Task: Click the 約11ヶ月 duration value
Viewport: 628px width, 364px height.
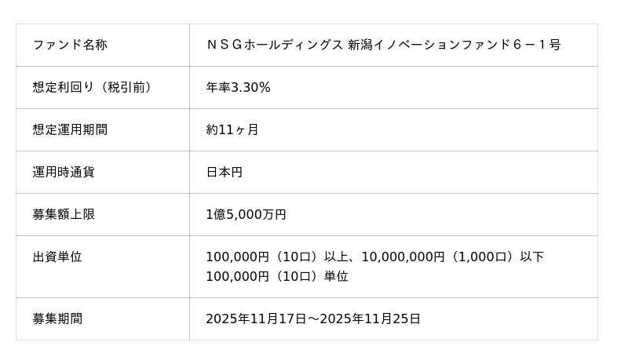Action: click(232, 129)
